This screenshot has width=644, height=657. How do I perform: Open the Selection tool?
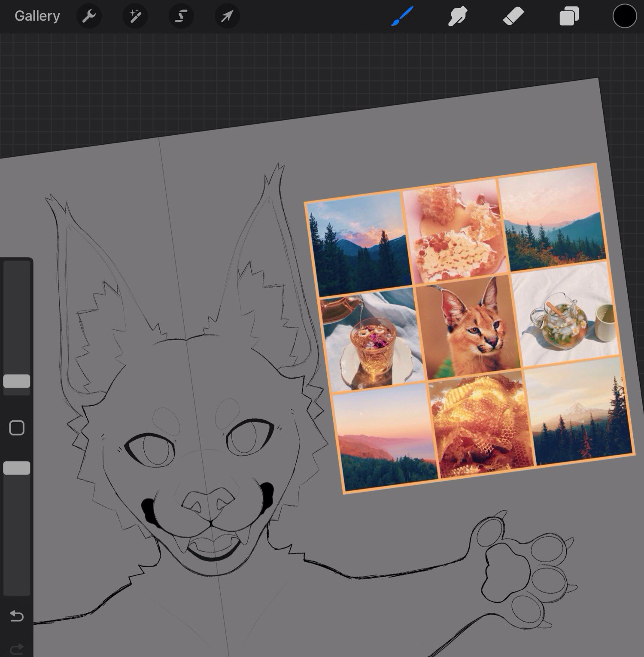(x=181, y=16)
